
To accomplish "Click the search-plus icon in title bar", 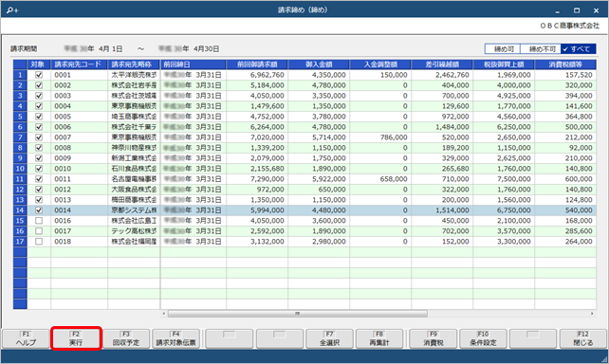I will click(12, 10).
